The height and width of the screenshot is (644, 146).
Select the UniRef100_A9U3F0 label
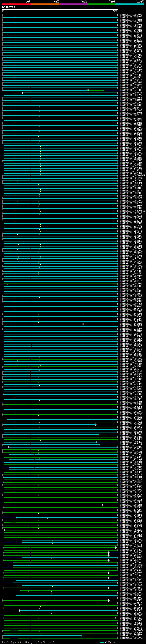tap(131, 77)
